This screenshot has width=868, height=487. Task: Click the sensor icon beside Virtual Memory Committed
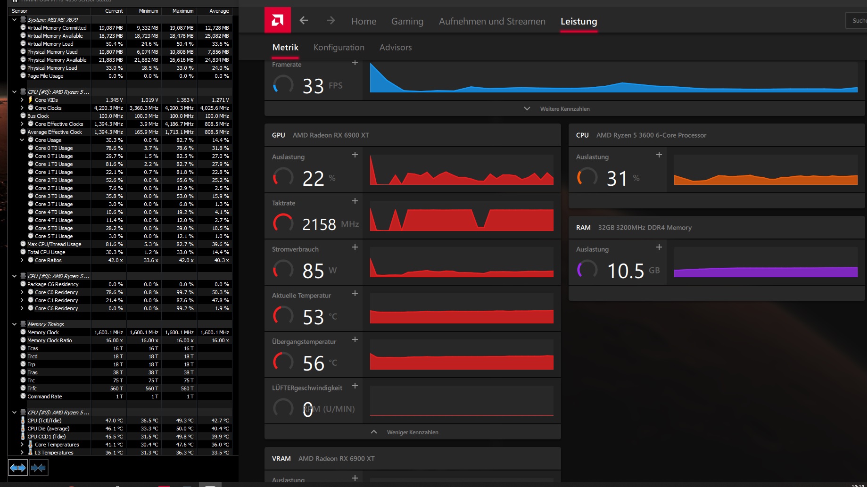[23, 28]
